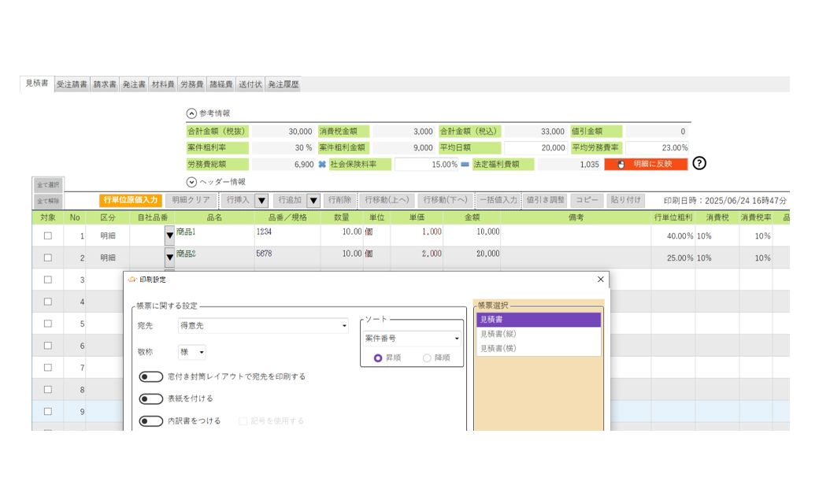Viewport: 819px width, 504px height.
Task: Open the 行挿入 arrow dropdown
Action: click(261, 201)
